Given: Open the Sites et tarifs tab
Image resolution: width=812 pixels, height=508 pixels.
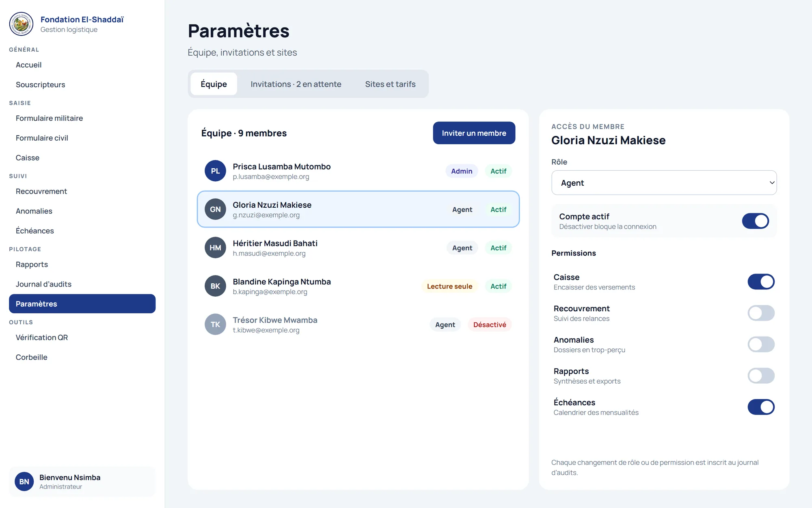Looking at the screenshot, I should pyautogui.click(x=390, y=84).
